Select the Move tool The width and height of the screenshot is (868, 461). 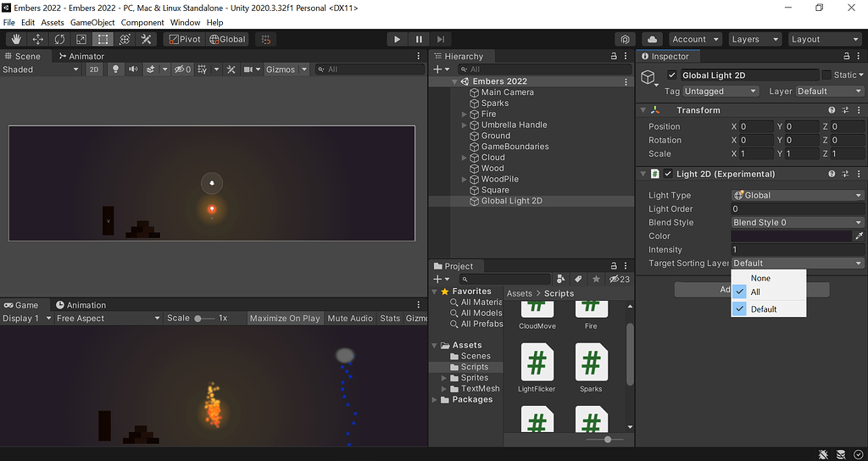pyautogui.click(x=38, y=39)
